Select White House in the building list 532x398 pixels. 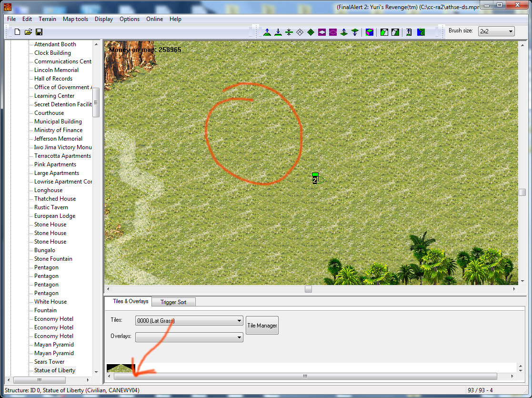(x=50, y=302)
